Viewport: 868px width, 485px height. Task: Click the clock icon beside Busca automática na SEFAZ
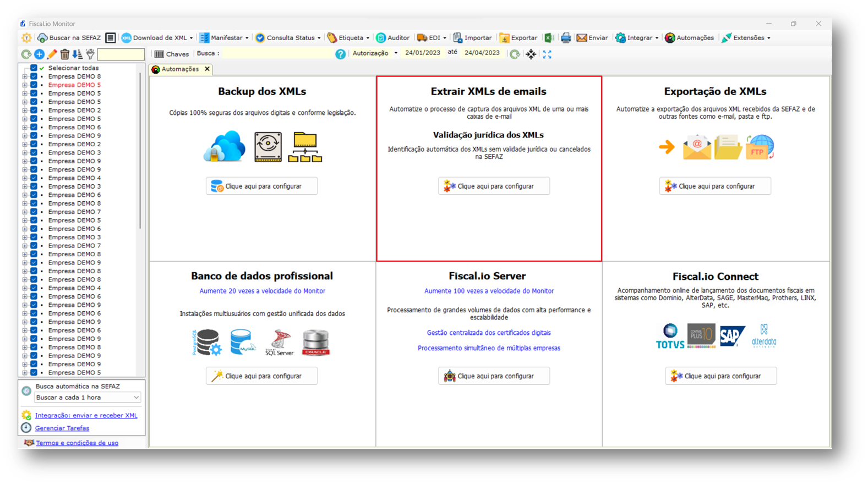(x=26, y=391)
